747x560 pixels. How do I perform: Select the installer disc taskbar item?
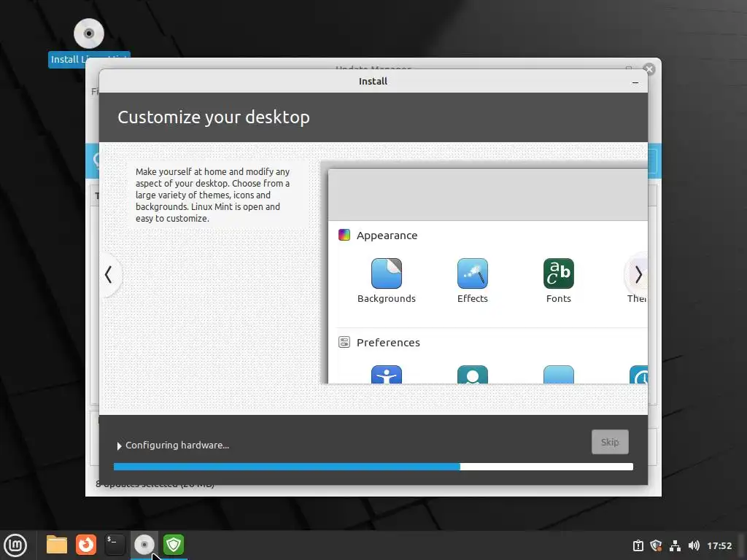144,545
